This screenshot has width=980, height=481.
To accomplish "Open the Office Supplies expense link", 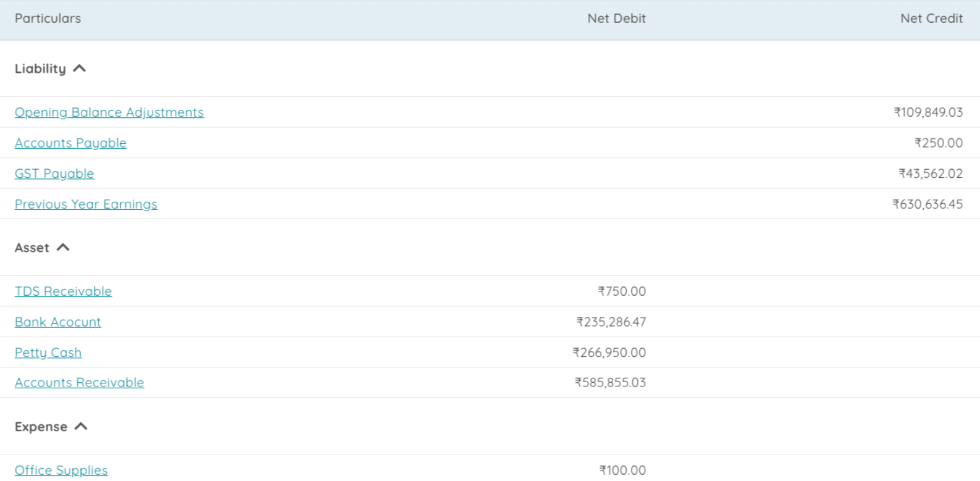I will (x=61, y=471).
